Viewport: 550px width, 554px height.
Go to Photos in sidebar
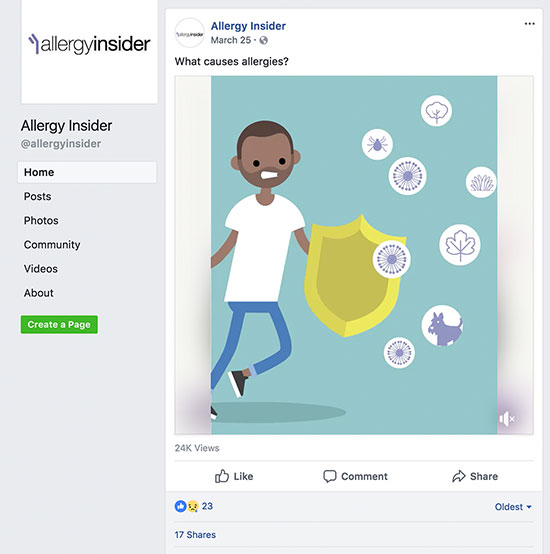pos(41,220)
